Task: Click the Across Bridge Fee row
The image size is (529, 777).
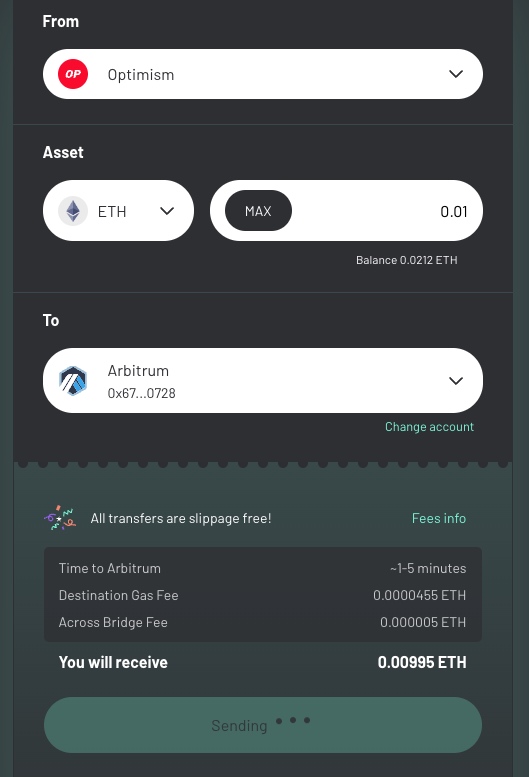Action: [x=263, y=622]
